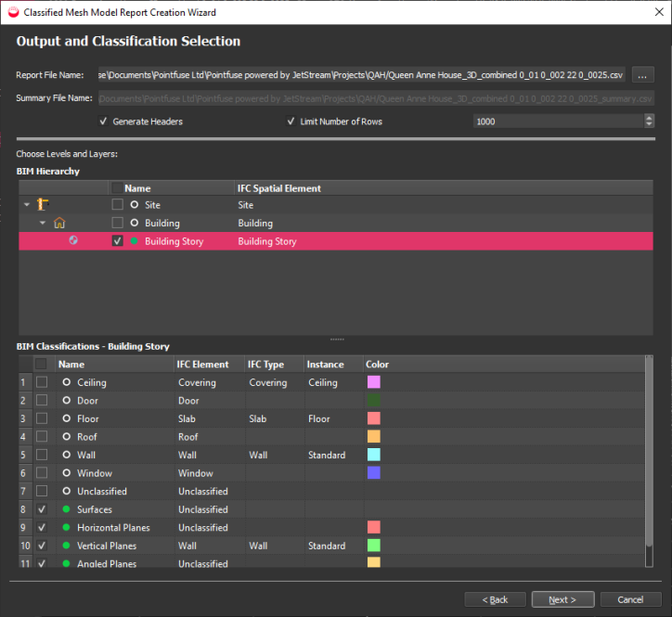Viewport: 672px width, 617px height.
Task: Open the Window blue color swatch
Action: [374, 472]
